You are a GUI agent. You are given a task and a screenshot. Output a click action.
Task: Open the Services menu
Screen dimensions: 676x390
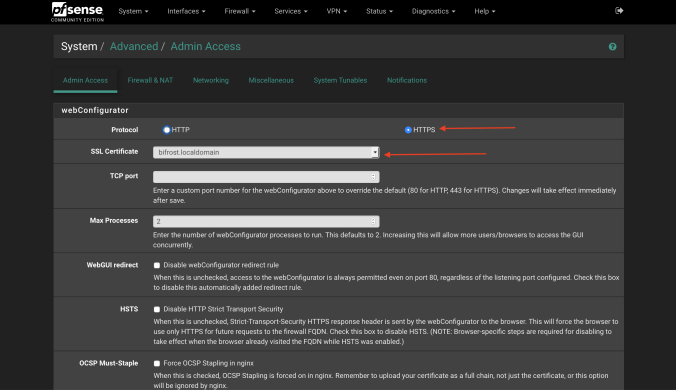291,11
